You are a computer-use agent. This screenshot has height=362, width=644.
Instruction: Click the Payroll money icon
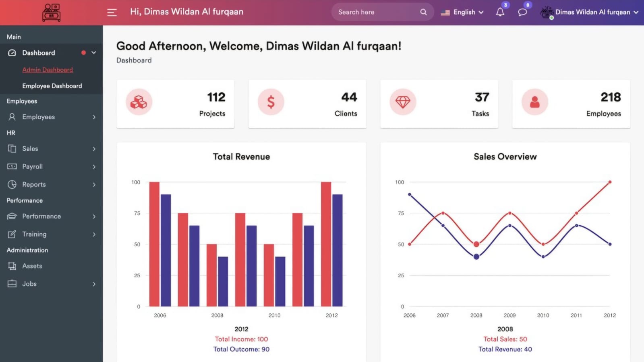pyautogui.click(x=12, y=166)
